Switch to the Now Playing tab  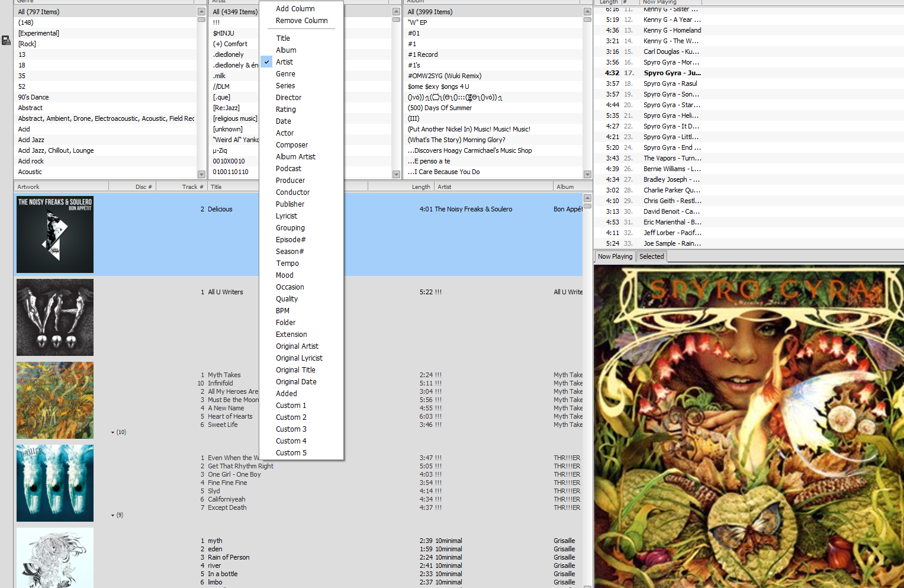615,256
